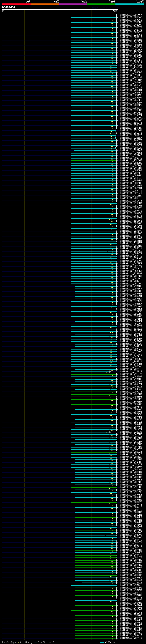This screenshot has height=644, width=146.
Task: Select label UniRef100_Q5JLS6
Action: [131, 392]
